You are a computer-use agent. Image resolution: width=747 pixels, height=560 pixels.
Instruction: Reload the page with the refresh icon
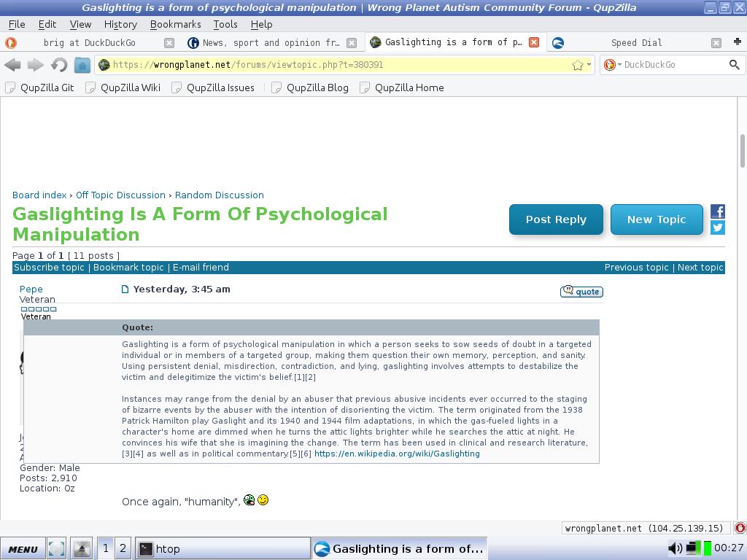59,65
